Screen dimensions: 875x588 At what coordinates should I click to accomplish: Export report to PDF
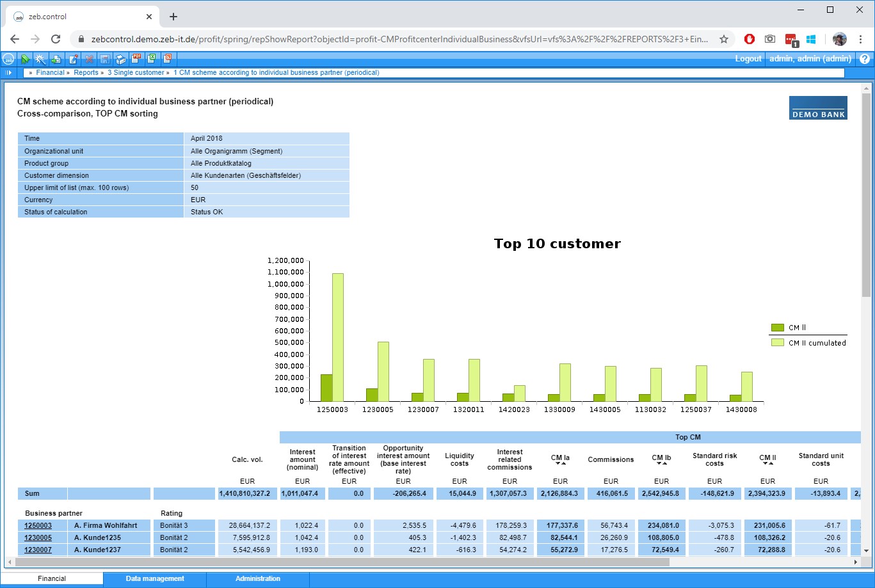(x=136, y=59)
